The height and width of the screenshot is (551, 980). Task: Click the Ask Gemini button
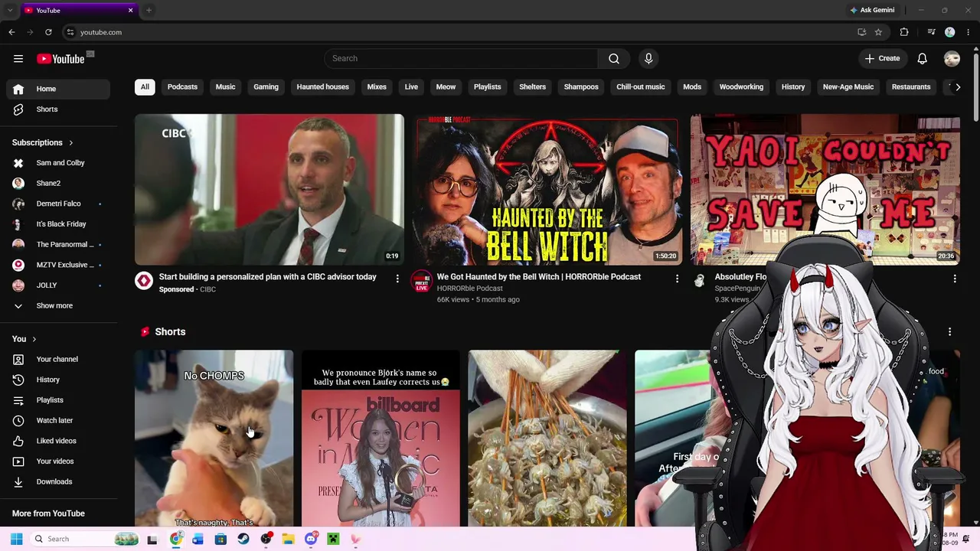point(872,10)
